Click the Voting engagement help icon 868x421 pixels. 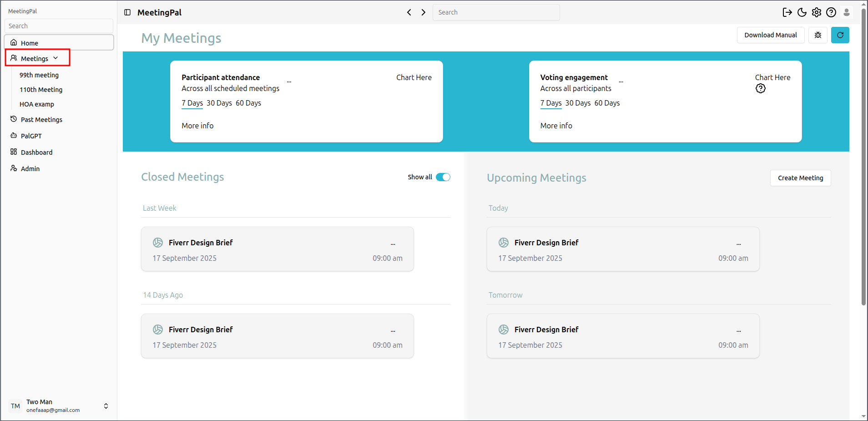click(x=761, y=89)
